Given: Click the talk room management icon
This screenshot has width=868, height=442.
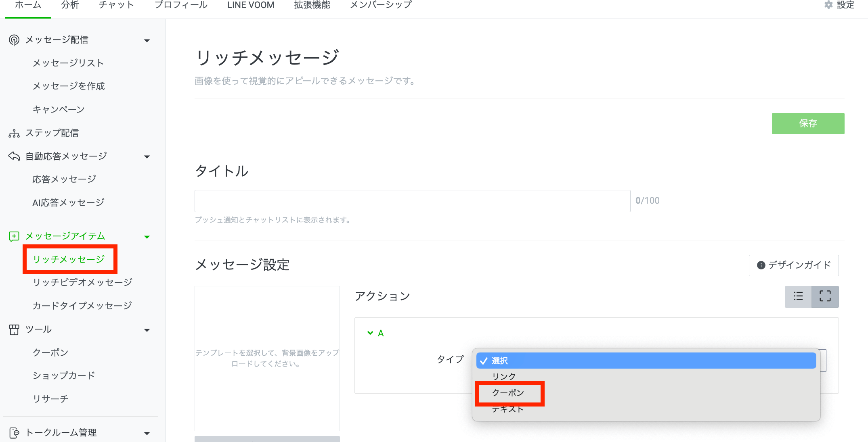Looking at the screenshot, I should 14,433.
